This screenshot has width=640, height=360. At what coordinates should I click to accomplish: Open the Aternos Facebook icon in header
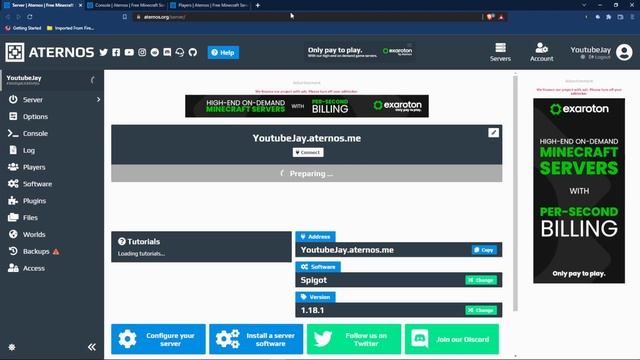click(x=116, y=52)
